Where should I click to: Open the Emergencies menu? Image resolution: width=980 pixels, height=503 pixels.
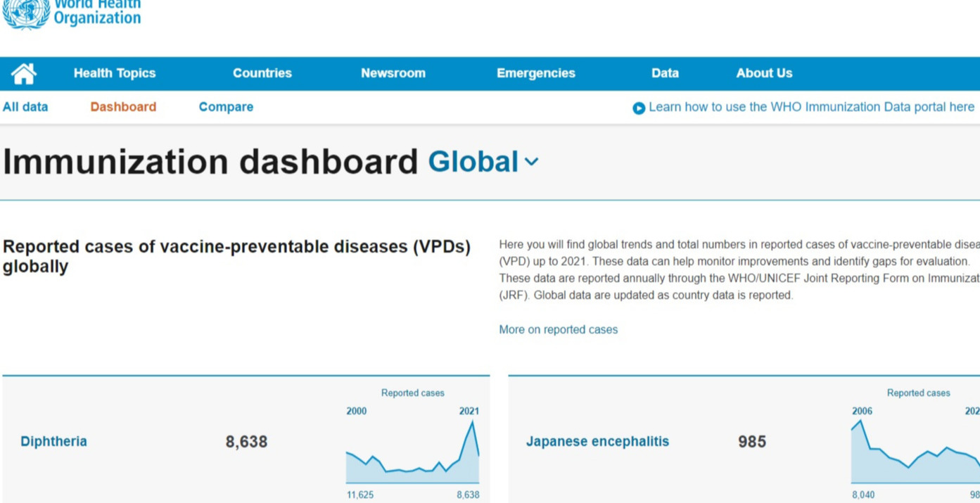coord(536,73)
